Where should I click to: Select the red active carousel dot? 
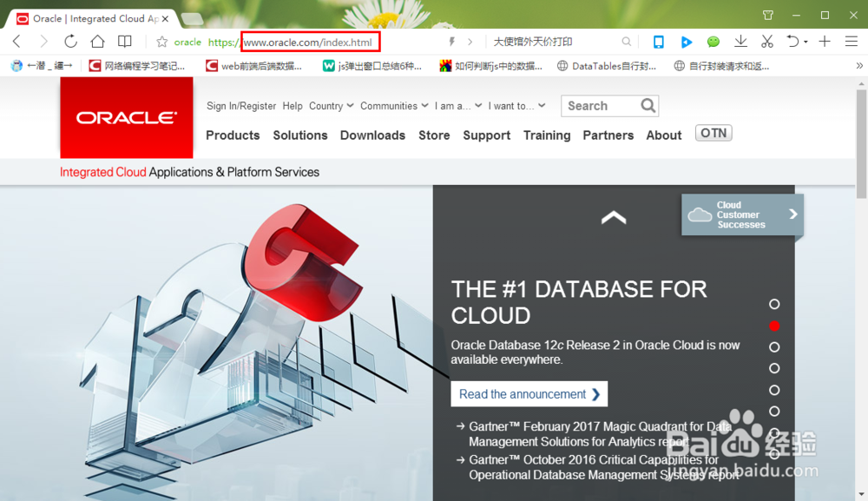pos(774,326)
